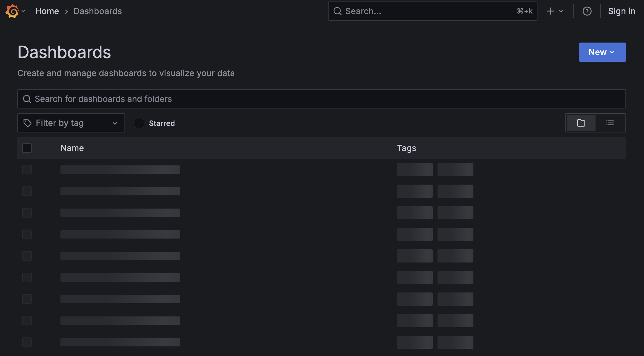Image resolution: width=644 pixels, height=356 pixels.
Task: Open the New dropdown button
Action: [x=602, y=52]
